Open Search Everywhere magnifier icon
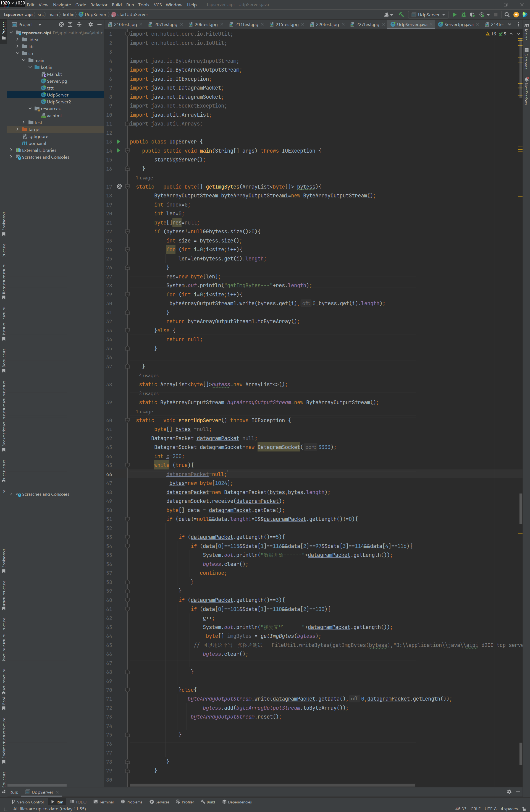The height and width of the screenshot is (812, 530). pyautogui.click(x=507, y=15)
